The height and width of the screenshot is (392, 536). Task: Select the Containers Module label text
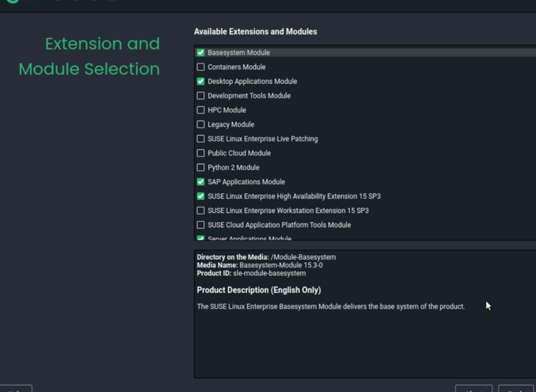pyautogui.click(x=236, y=67)
